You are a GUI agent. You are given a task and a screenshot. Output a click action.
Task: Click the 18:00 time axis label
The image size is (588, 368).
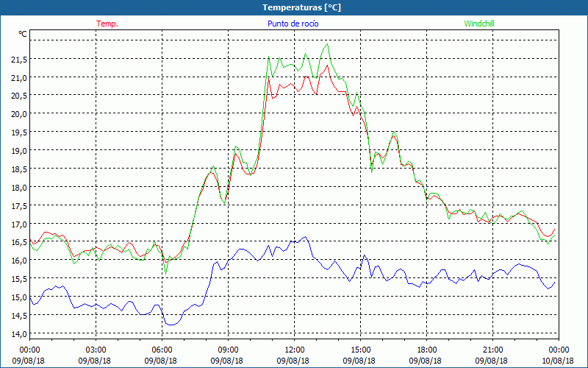point(427,350)
